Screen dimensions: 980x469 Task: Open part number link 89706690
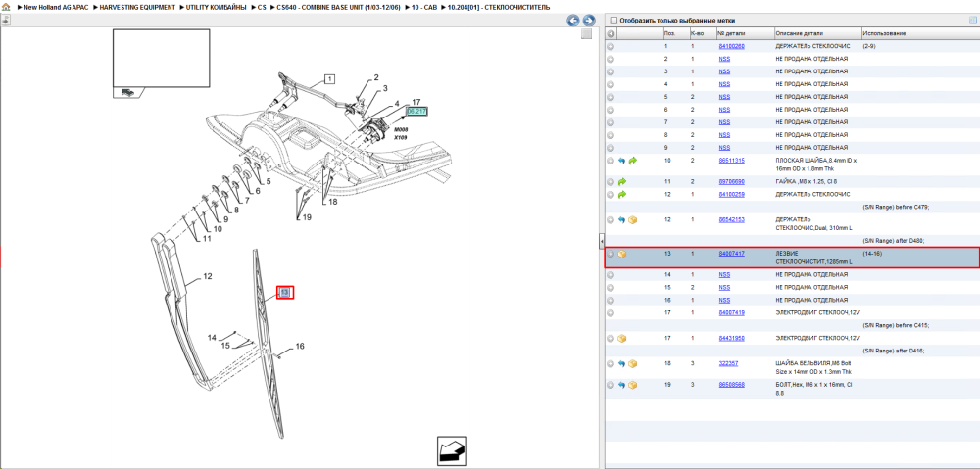731,182
